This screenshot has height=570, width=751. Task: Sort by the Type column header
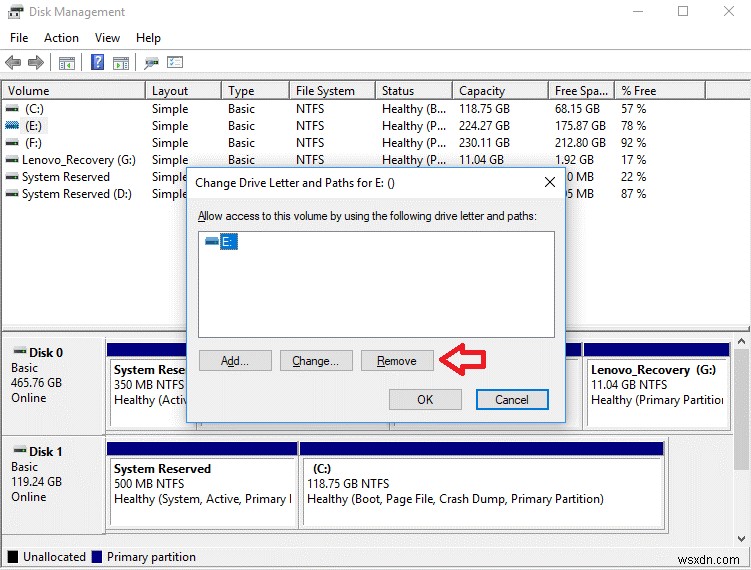click(256, 91)
